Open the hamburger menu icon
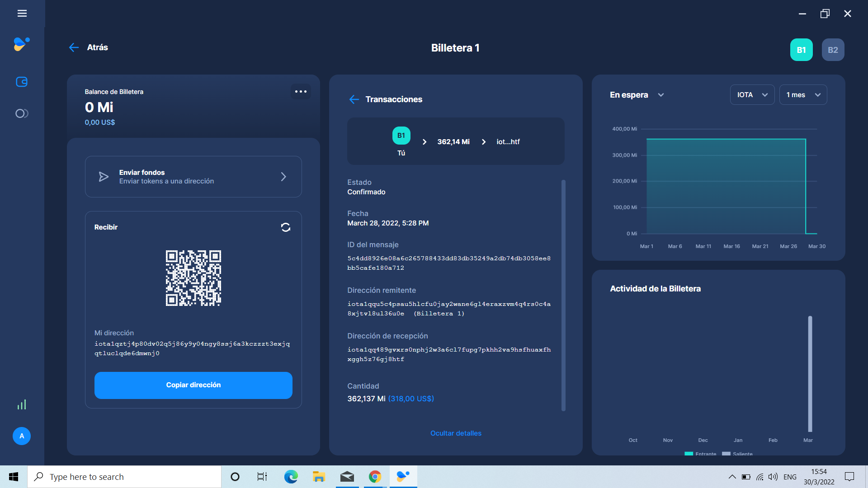Viewport: 868px width, 488px height. pyautogui.click(x=22, y=14)
